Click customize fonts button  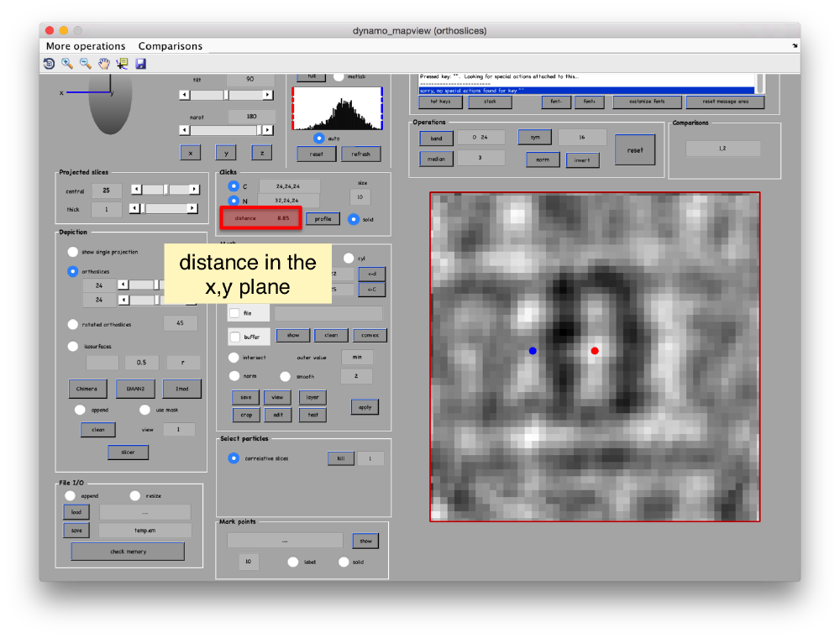click(x=647, y=102)
